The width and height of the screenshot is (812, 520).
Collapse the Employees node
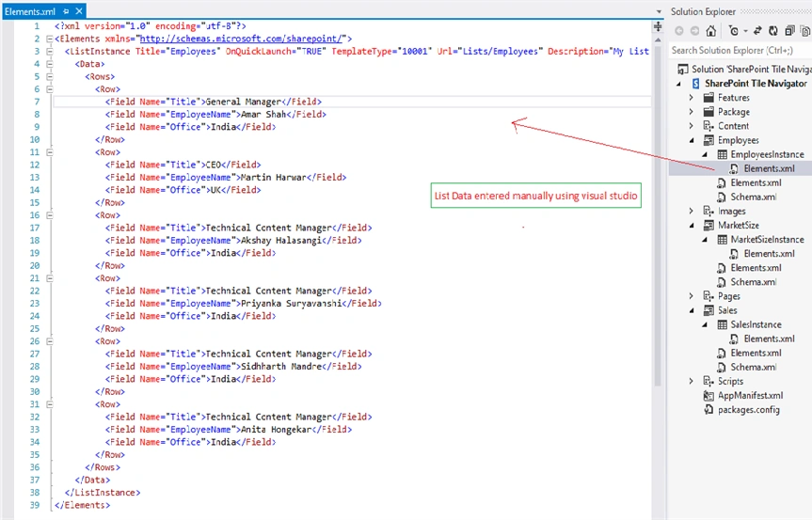point(692,140)
